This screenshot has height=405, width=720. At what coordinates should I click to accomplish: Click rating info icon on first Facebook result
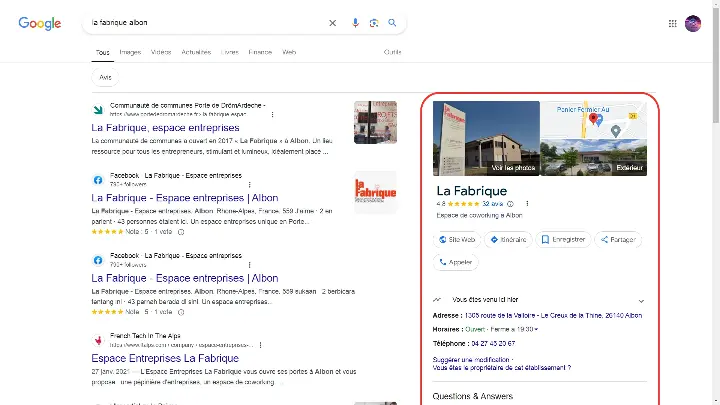click(x=181, y=232)
